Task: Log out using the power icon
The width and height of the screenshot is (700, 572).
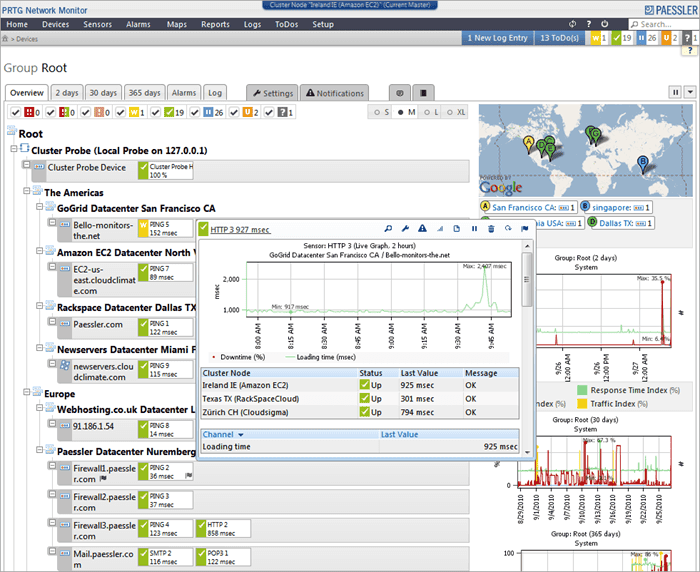Action: (604, 24)
